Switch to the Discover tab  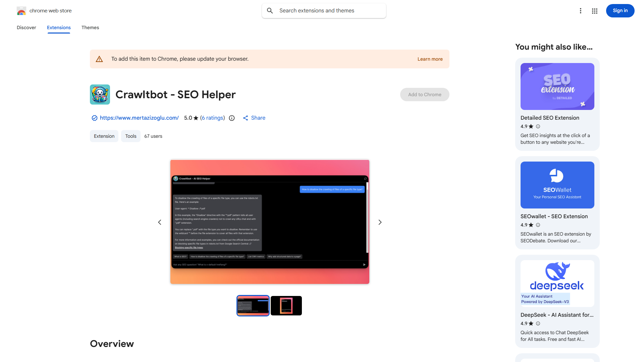point(26,27)
